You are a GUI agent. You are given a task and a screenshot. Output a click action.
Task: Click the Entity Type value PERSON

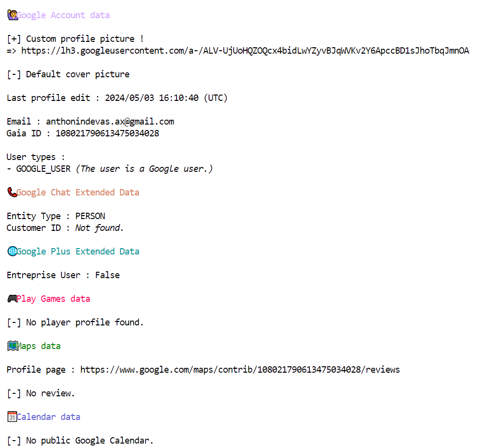tap(90, 216)
